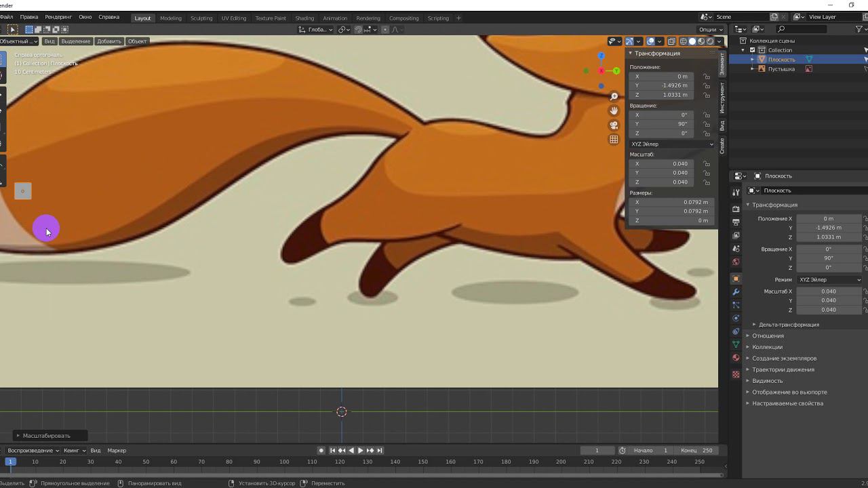Click the zoom view magnifier icon
This screenshot has height=488, width=868.
tap(614, 97)
